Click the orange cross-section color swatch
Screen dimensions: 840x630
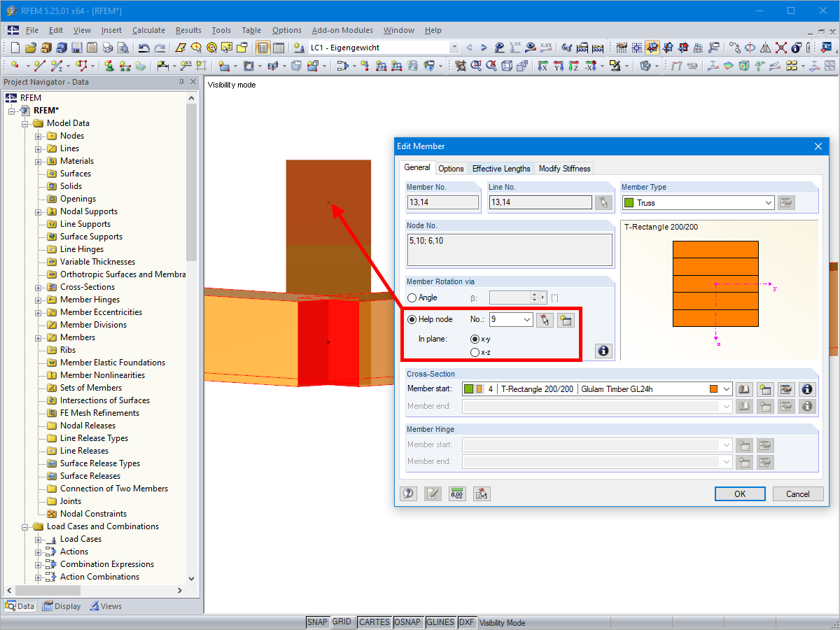pyautogui.click(x=714, y=389)
